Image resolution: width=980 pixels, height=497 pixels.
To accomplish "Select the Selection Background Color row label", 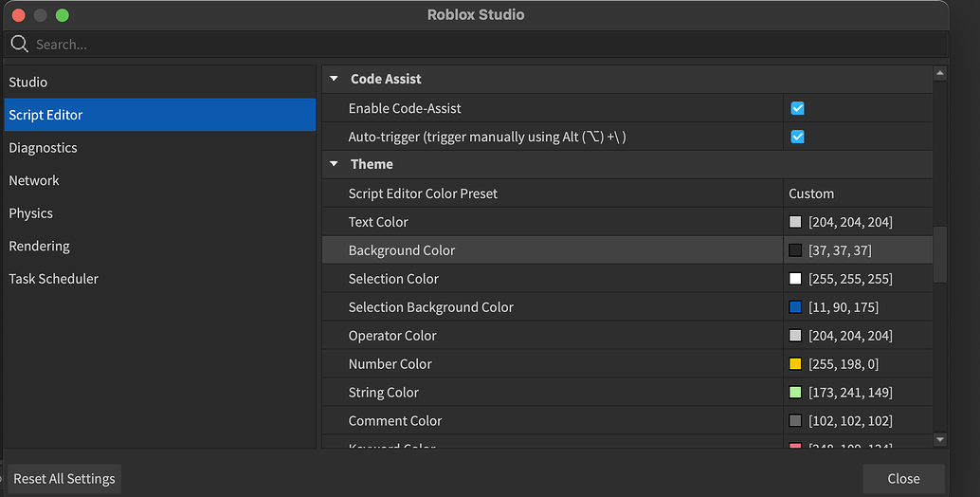I will (430, 307).
